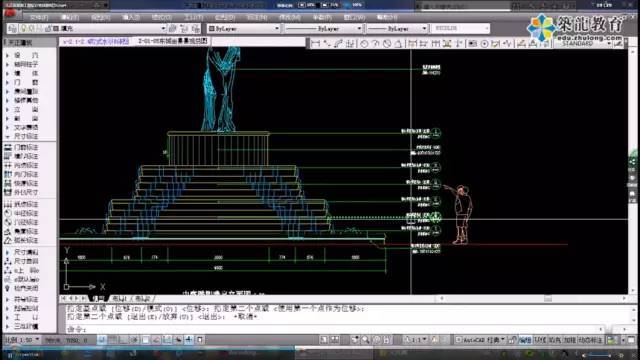The width and height of the screenshot is (640, 360).
Task: Toggle 动态标注 in the status bar
Action: coord(590,340)
